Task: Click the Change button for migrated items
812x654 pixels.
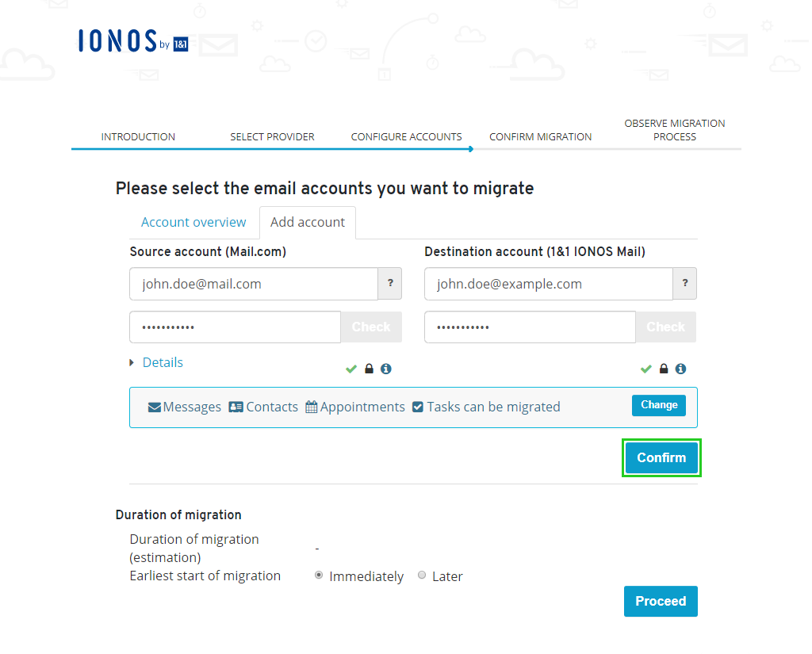Action: click(x=659, y=405)
